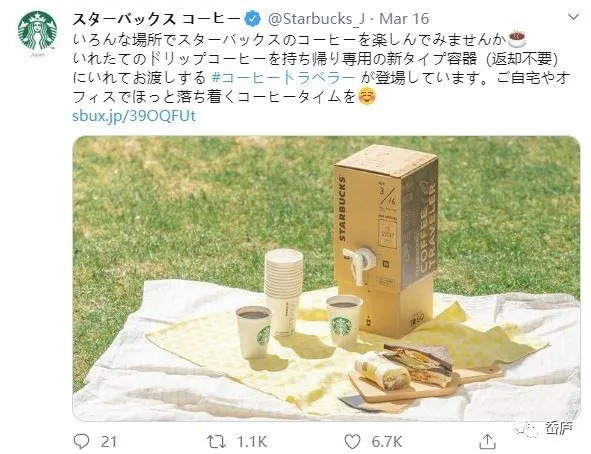Click the @Starbucks_J handle
Image resolution: width=591 pixels, height=454 pixels.
coord(316,19)
